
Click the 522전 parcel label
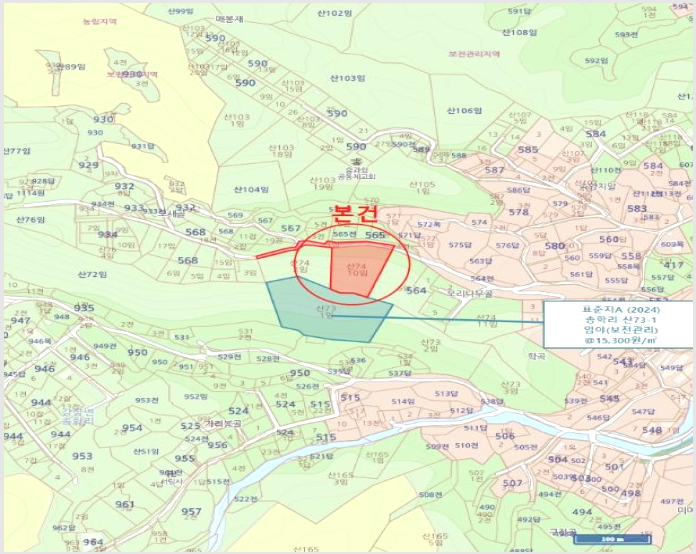pyautogui.click(x=246, y=499)
